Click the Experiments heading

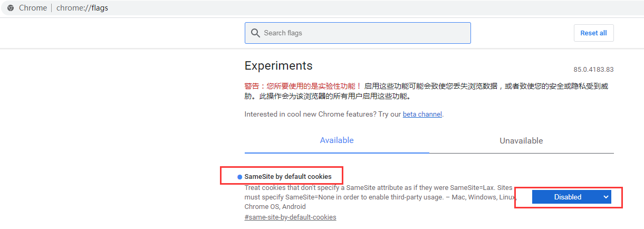point(278,66)
